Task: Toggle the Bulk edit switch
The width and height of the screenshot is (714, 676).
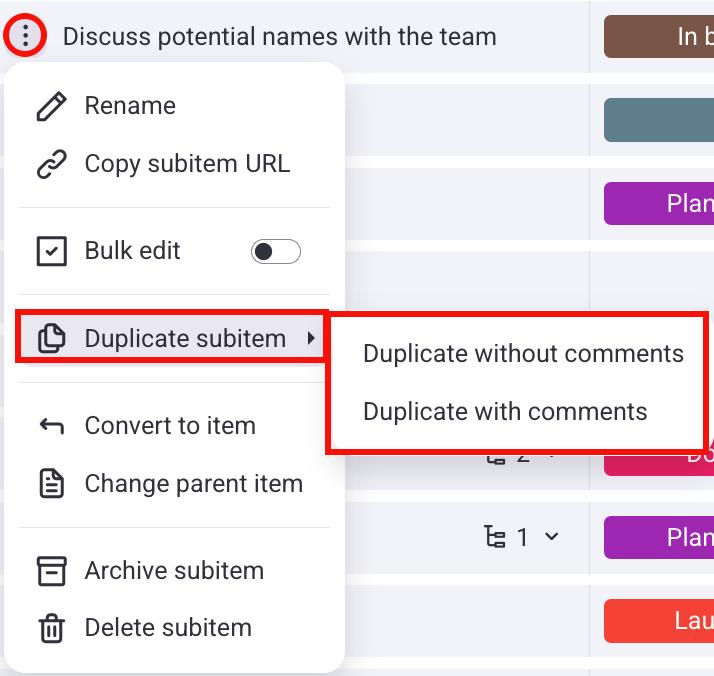Action: [275, 251]
